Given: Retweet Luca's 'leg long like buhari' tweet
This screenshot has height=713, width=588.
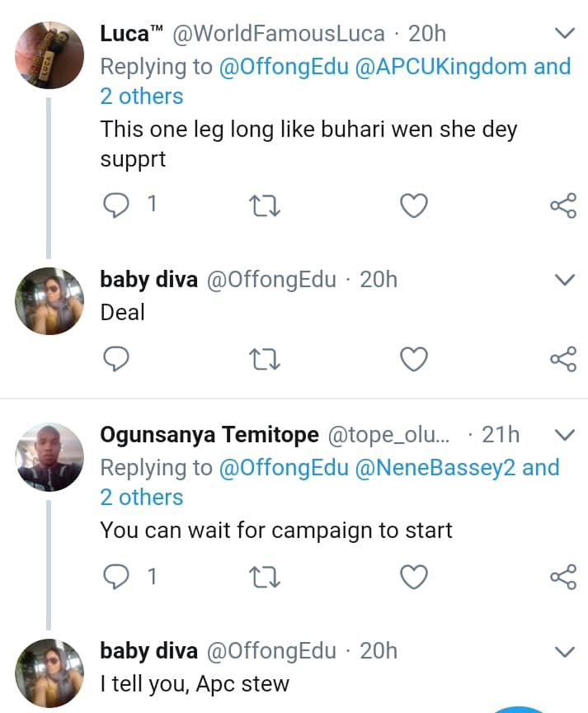Looking at the screenshot, I should tap(266, 205).
